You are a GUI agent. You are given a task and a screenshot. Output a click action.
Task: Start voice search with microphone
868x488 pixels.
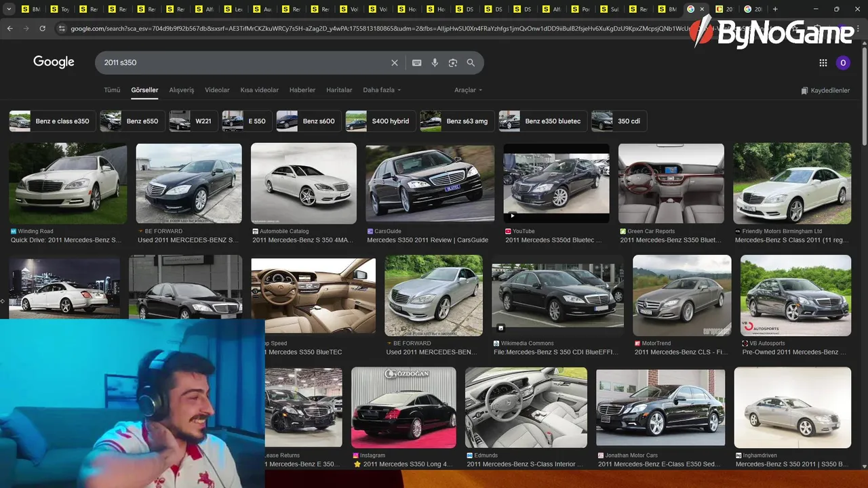[435, 62]
